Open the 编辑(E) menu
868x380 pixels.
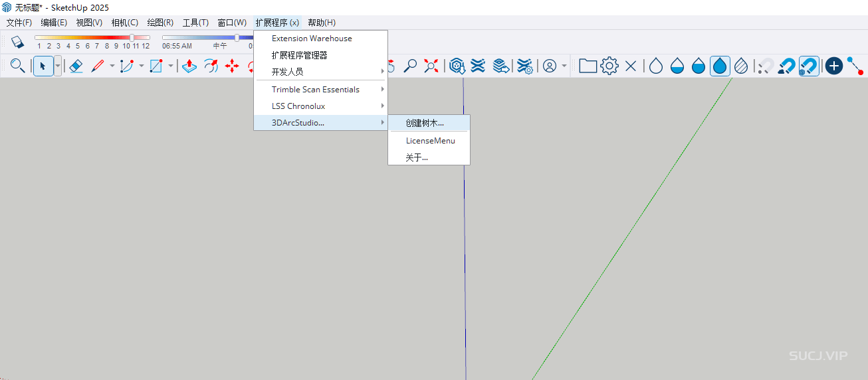click(x=54, y=23)
